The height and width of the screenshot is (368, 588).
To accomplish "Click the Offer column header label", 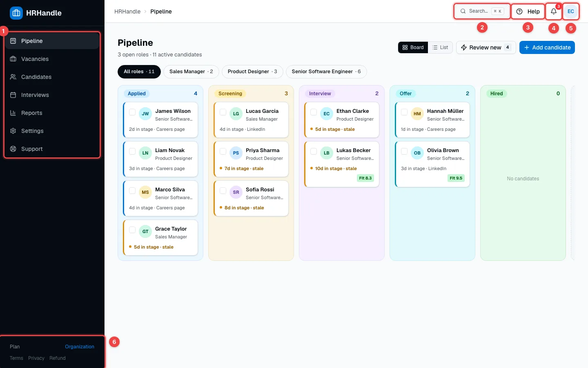I will [406, 94].
